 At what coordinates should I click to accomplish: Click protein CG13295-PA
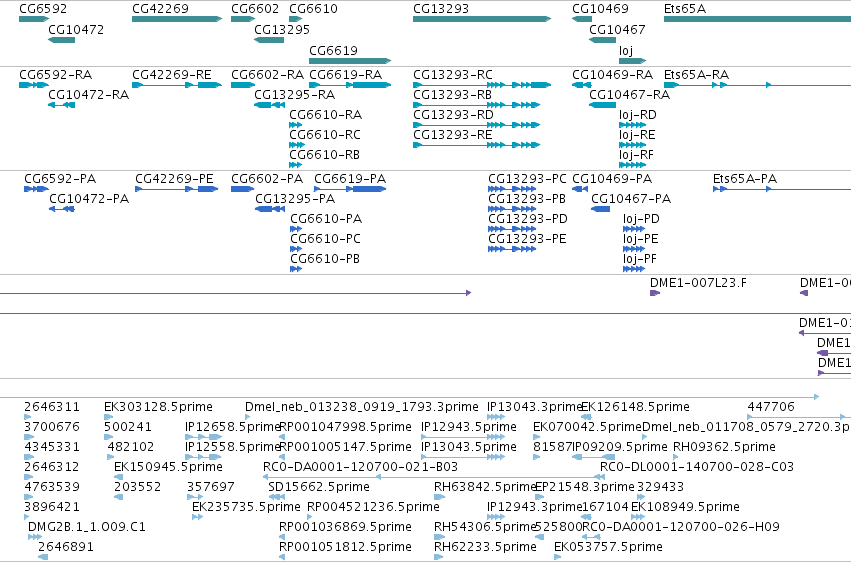(295, 199)
